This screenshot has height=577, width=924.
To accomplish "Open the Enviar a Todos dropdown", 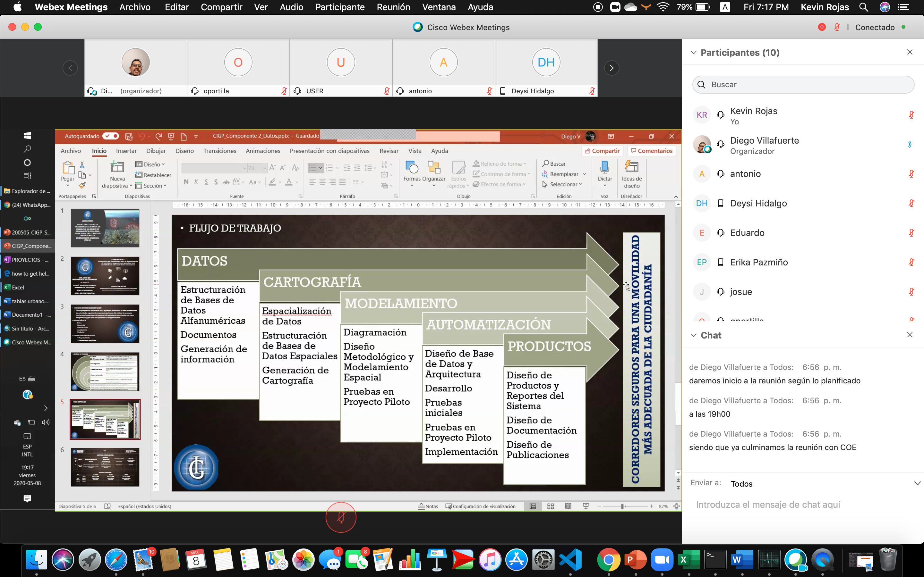I will (x=917, y=483).
